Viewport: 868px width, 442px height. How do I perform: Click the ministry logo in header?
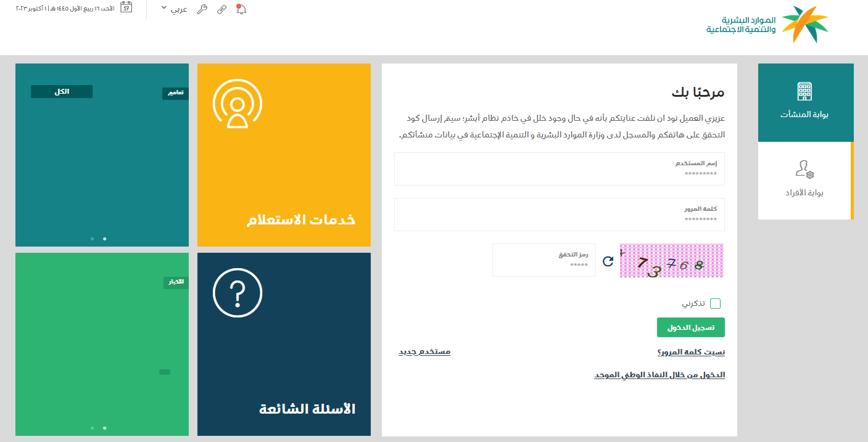point(767,25)
